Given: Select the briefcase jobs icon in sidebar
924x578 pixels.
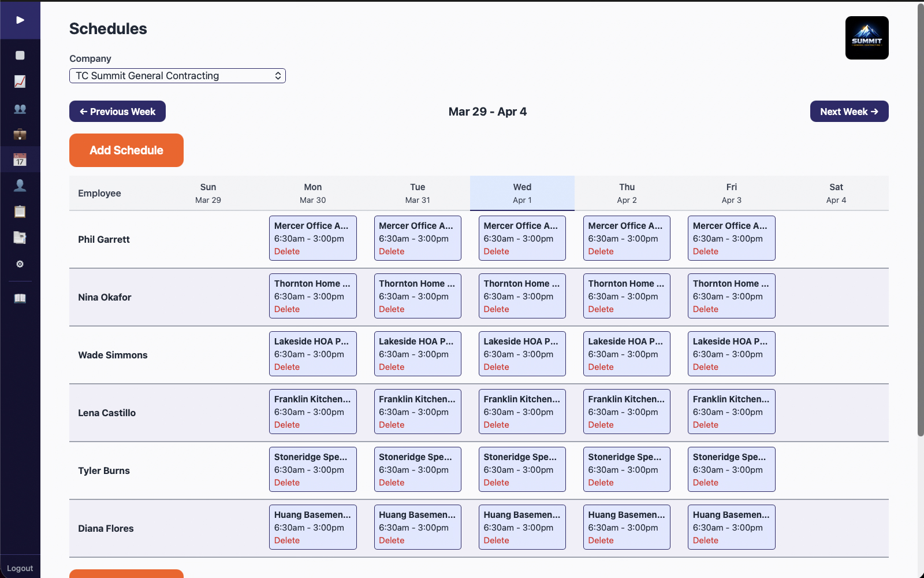Looking at the screenshot, I should 20,135.
